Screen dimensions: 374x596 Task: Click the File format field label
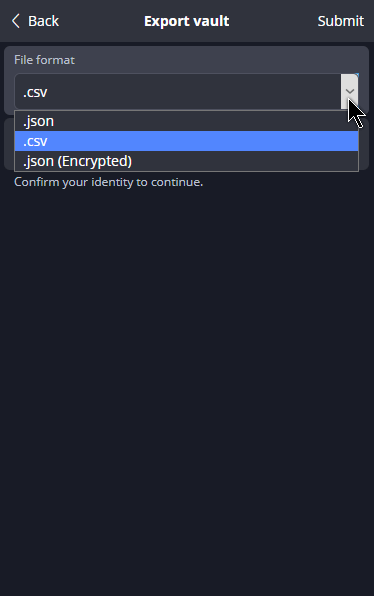pyautogui.click(x=44, y=60)
